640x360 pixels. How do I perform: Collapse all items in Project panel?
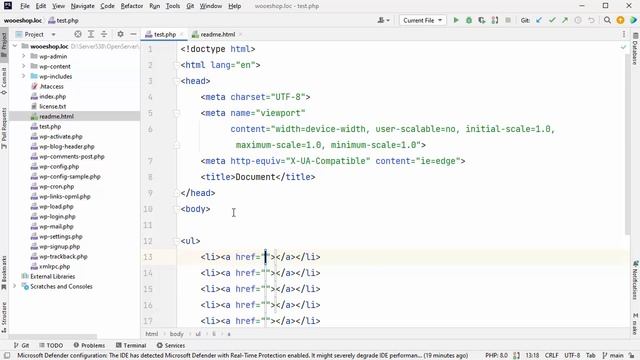click(x=104, y=34)
